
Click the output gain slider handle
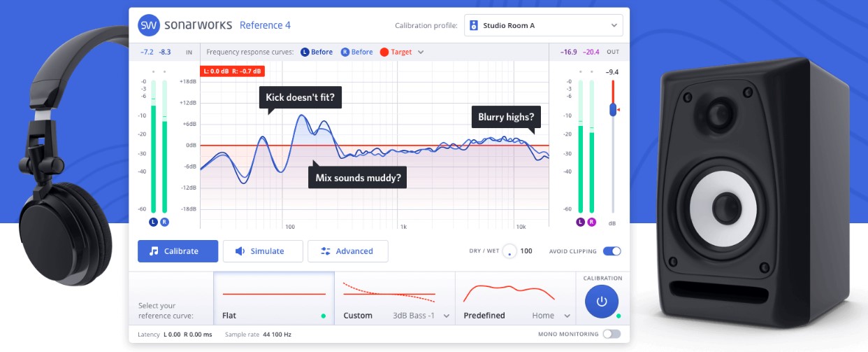point(613,110)
